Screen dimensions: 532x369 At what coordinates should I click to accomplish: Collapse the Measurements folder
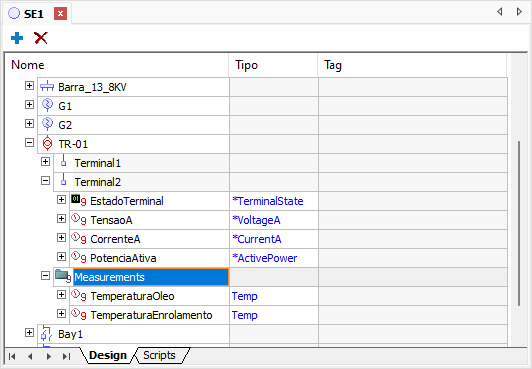(x=45, y=275)
